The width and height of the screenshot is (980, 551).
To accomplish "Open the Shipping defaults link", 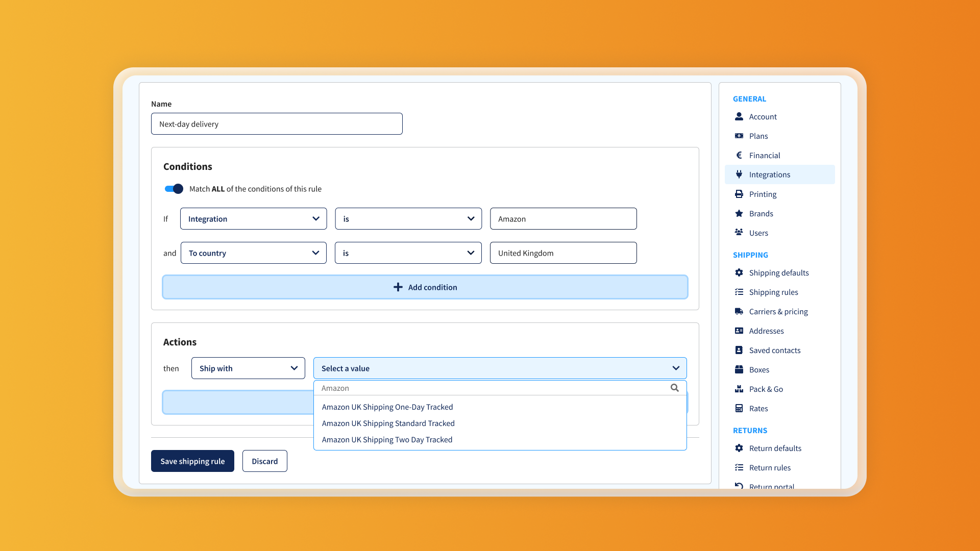I will click(779, 273).
